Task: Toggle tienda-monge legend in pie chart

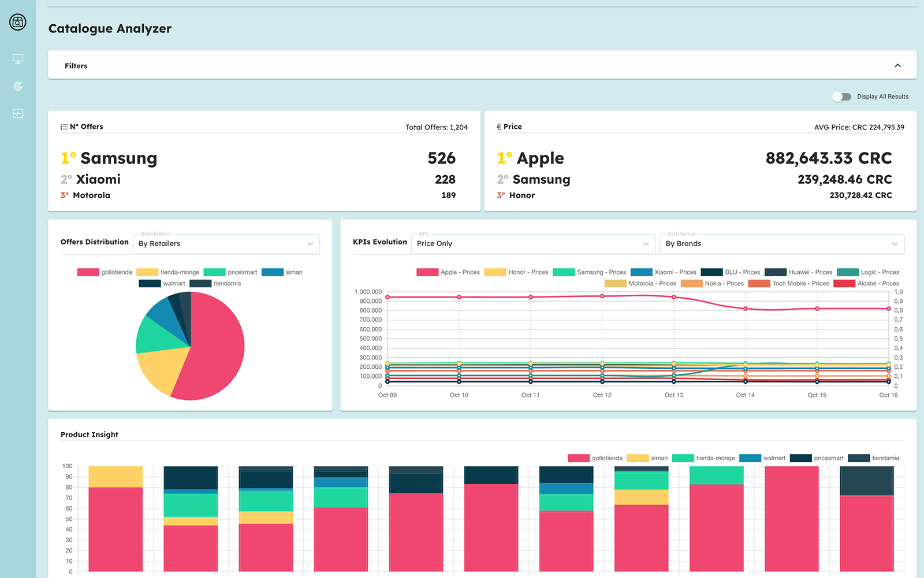Action: tap(167, 272)
